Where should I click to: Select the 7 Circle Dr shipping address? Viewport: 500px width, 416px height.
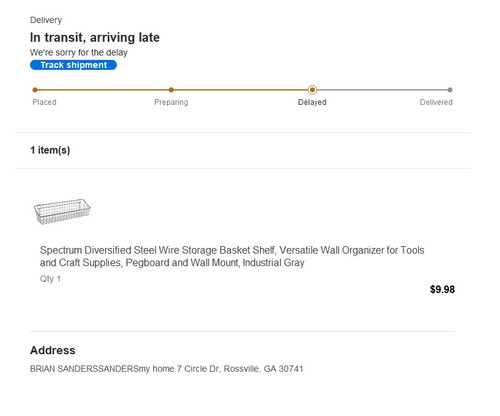pos(167,369)
